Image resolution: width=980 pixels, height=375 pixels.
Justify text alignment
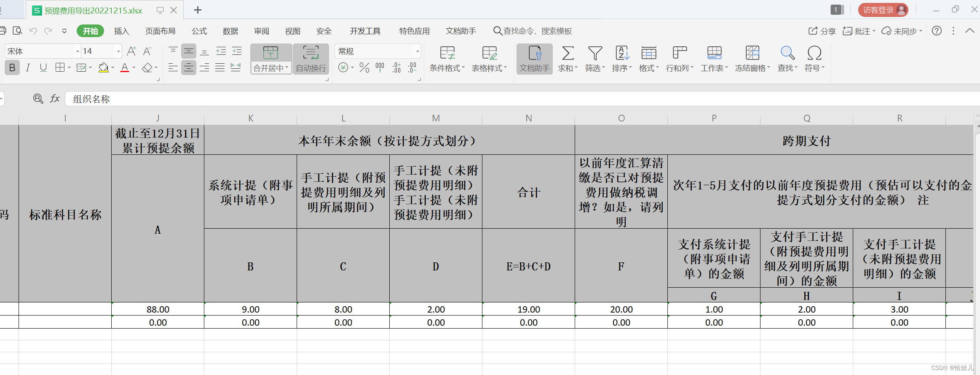[x=220, y=67]
